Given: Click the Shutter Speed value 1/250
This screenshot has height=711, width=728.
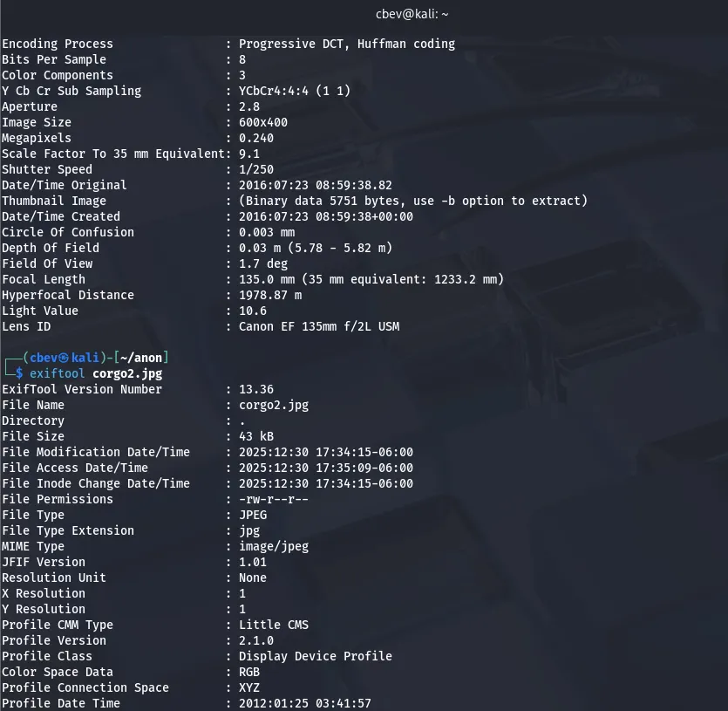Looking at the screenshot, I should (256, 169).
